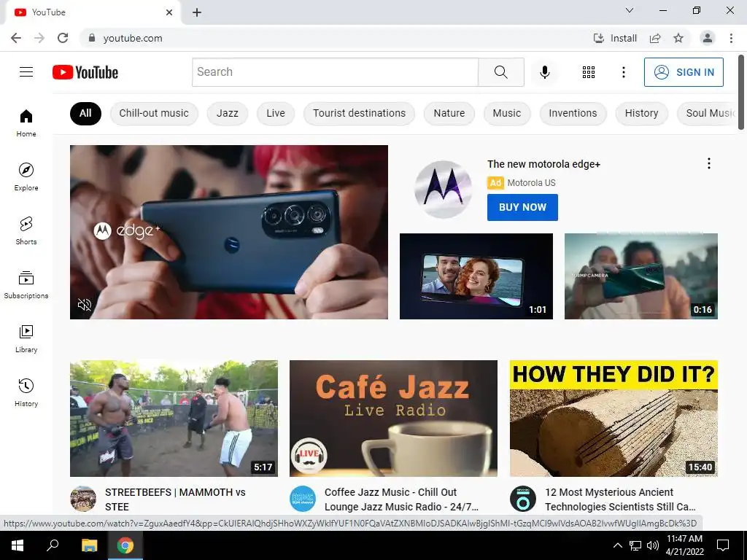Open Motorola ad options menu
The image size is (747, 560).
pyautogui.click(x=709, y=163)
